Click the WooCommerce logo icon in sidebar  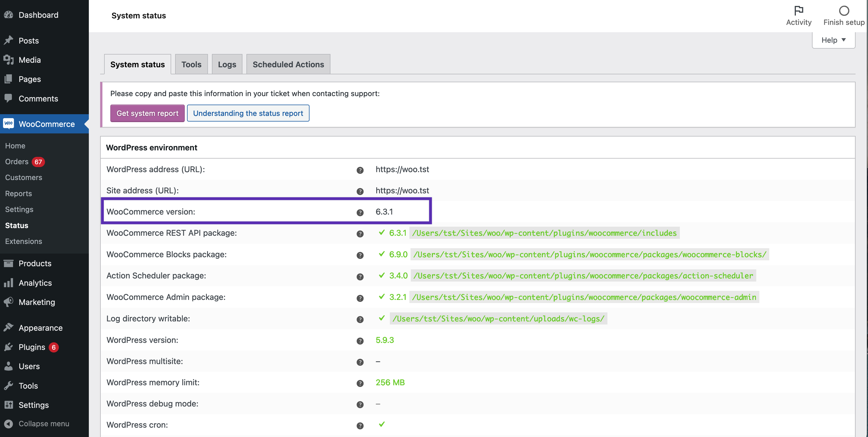coord(9,124)
